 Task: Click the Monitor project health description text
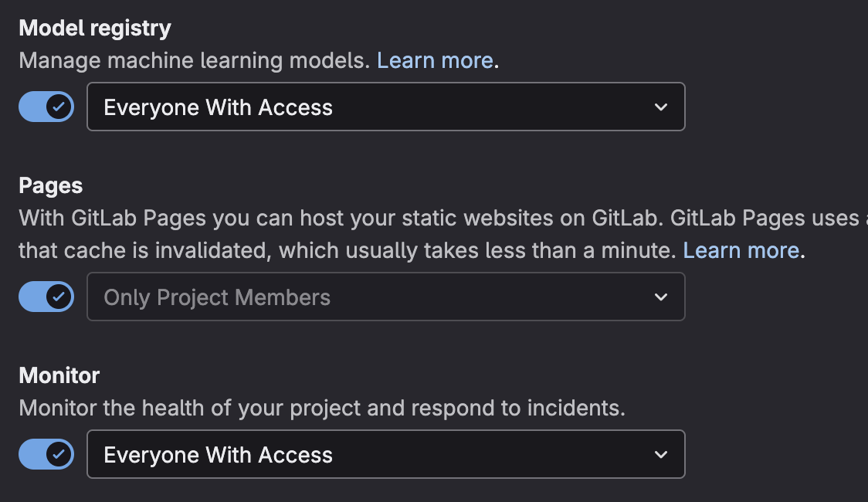tap(321, 408)
